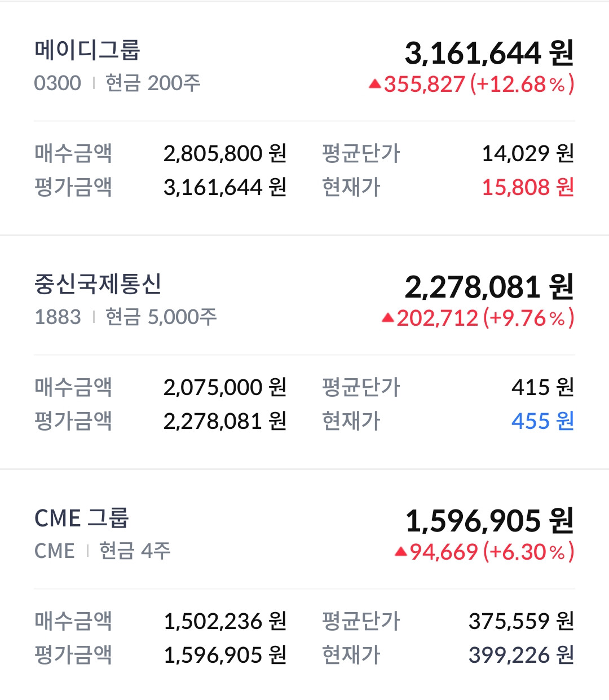Open the 메이디그룹 stock name
The image size is (609, 700).
click(87, 50)
